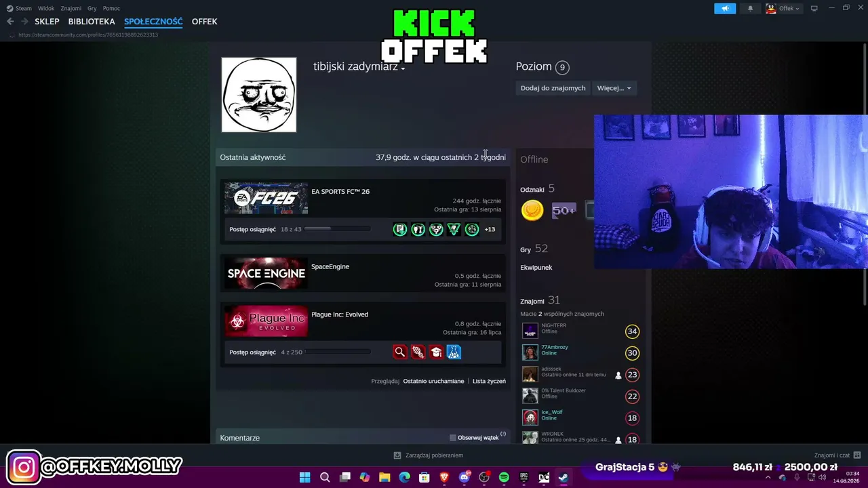Open the Pomoc menu

point(112,9)
